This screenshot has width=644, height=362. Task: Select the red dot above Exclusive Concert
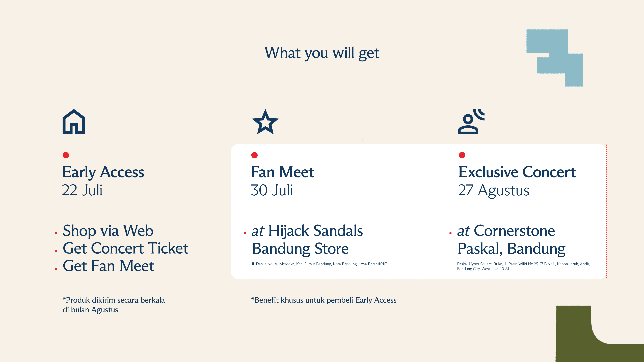462,155
